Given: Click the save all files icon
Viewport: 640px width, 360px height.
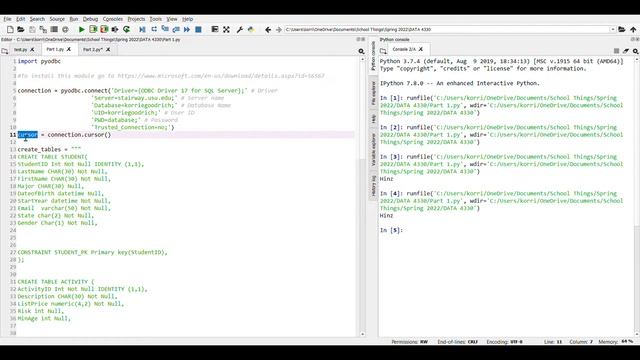Looking at the screenshot, I should tap(43, 29).
